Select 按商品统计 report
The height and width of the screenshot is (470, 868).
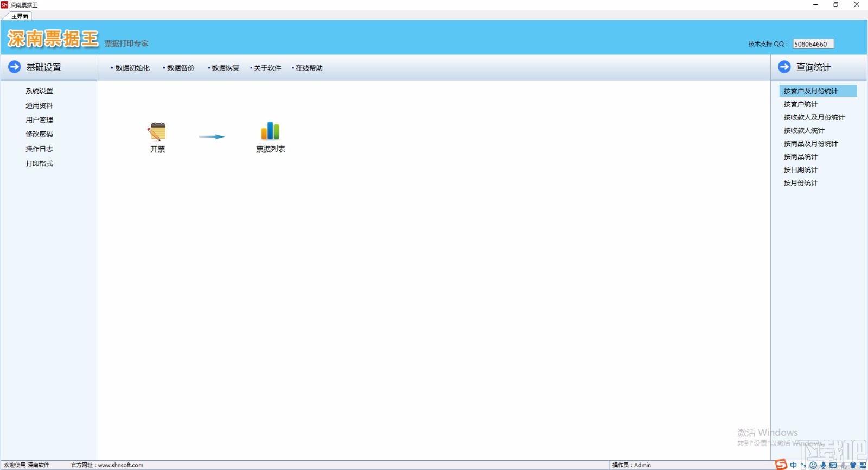(800, 156)
